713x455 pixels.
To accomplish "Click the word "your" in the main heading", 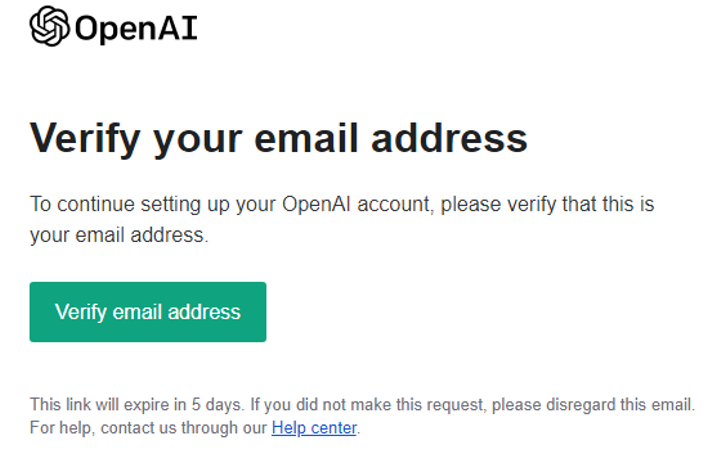I will coord(197,141).
